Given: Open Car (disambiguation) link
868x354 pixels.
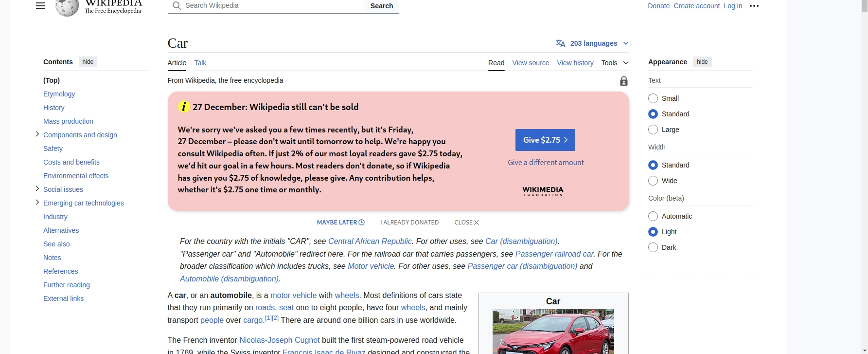Looking at the screenshot, I should pos(521,242).
